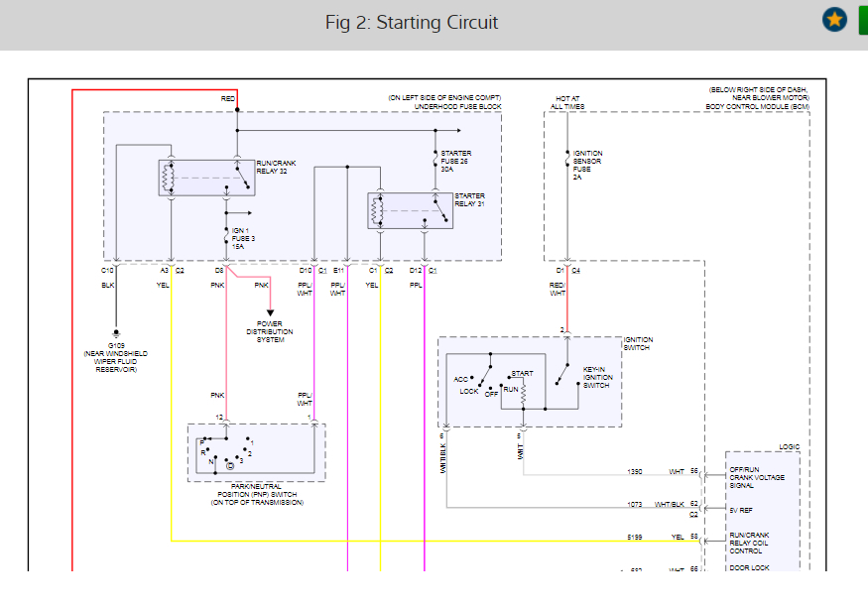
Task: Click the "NEAR BLOWER MOTOR" location note
Action: [771, 98]
